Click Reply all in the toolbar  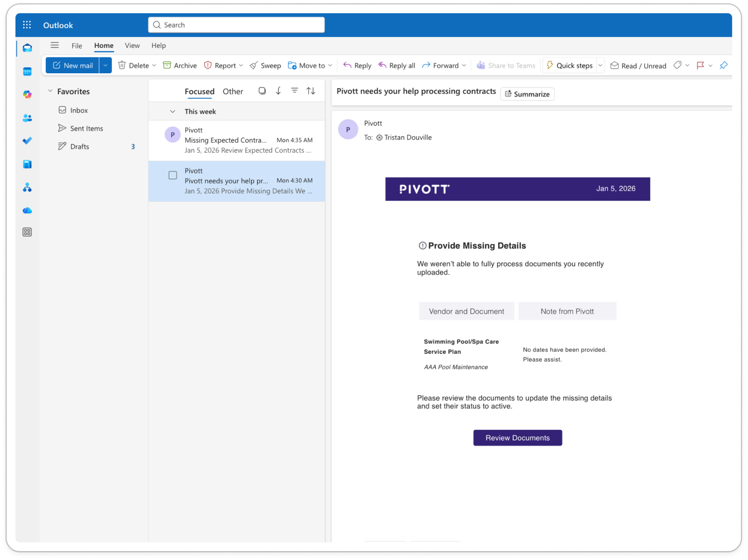pos(397,65)
